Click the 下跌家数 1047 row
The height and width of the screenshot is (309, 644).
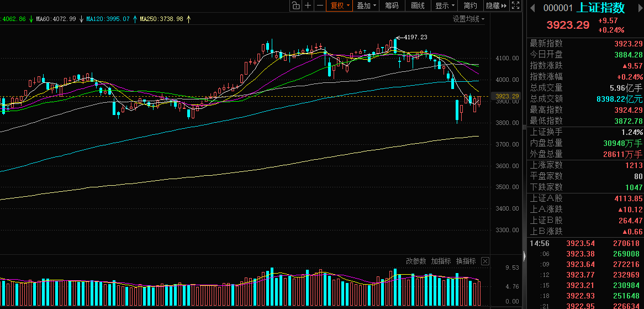click(x=585, y=187)
